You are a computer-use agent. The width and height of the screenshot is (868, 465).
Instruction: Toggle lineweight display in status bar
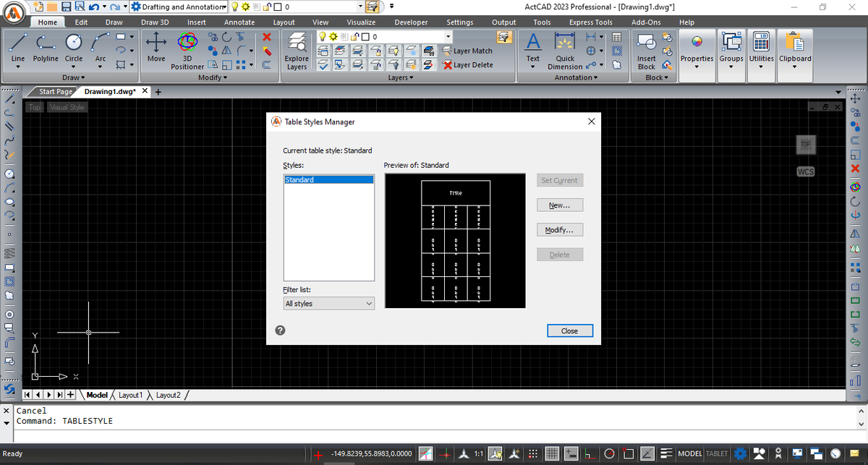[x=667, y=454]
